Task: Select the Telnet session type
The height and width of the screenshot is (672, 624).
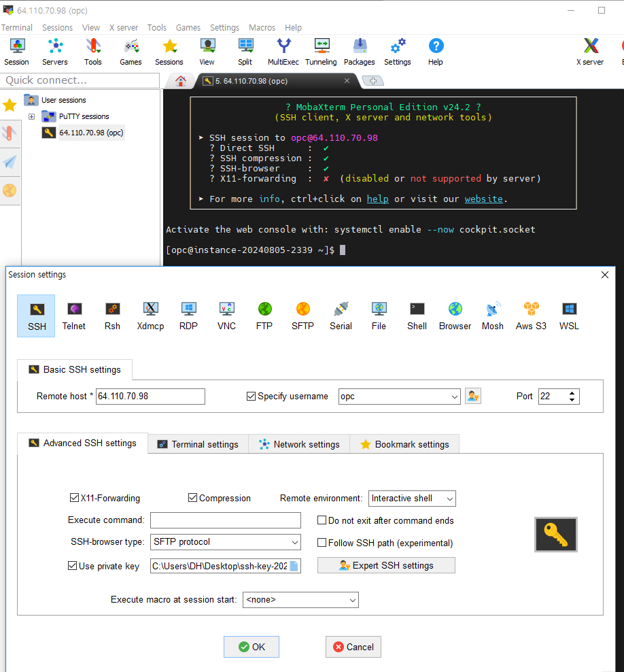Action: [x=74, y=316]
